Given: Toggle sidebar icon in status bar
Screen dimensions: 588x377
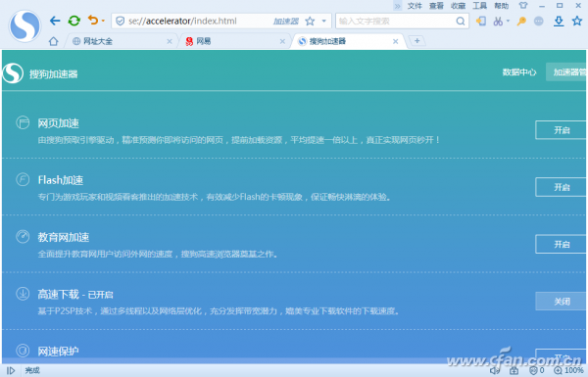Looking at the screenshot, I should (x=11, y=370).
